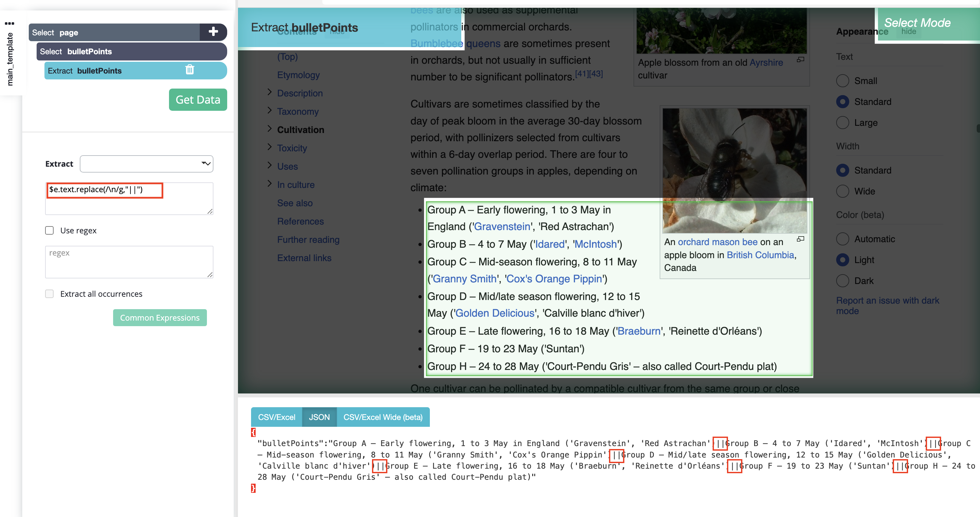Open citation reference [43]

point(596,74)
